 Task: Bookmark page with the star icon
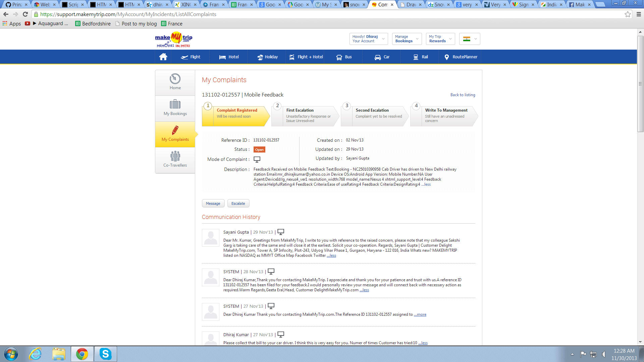click(628, 14)
